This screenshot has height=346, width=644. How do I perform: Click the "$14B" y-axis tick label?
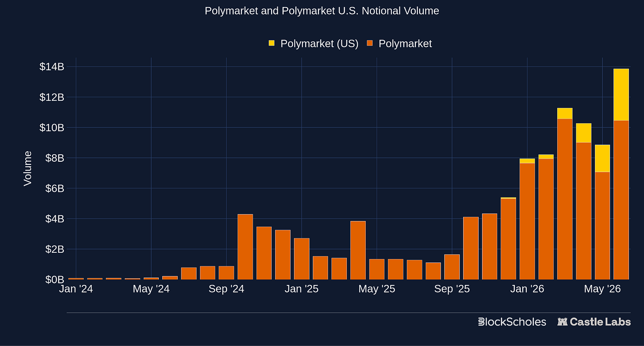pyautogui.click(x=52, y=67)
